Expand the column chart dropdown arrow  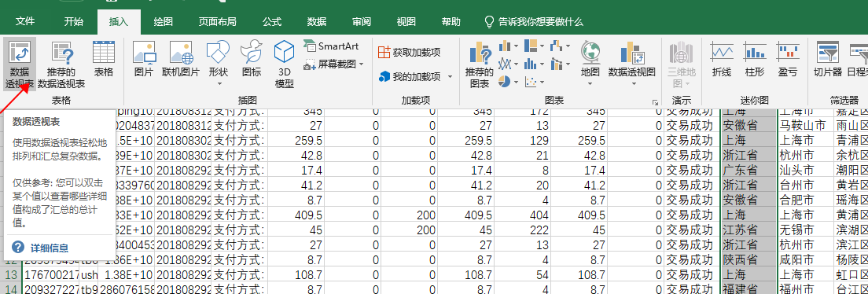(516, 46)
